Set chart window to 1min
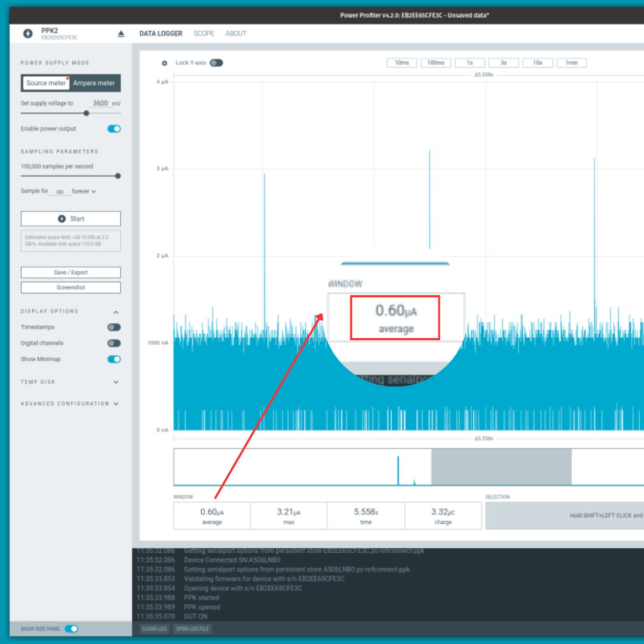644x644 pixels. (x=572, y=63)
